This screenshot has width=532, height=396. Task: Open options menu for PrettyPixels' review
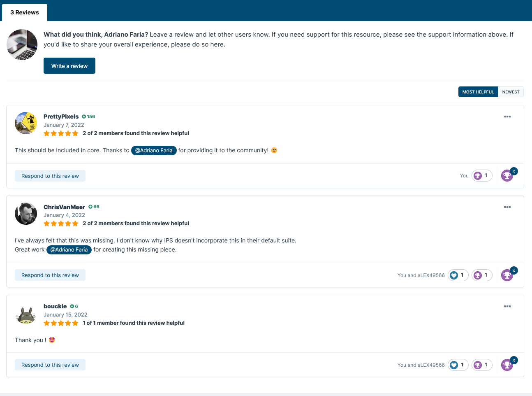tap(507, 116)
